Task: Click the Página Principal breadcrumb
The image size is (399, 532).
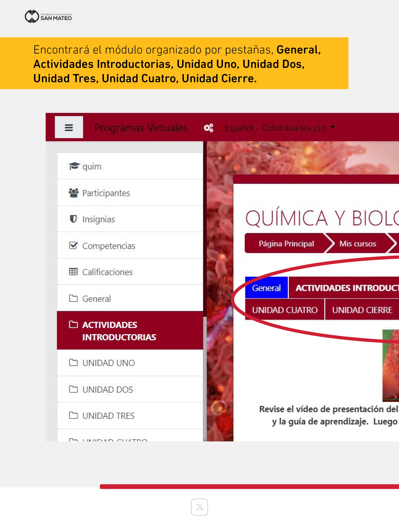Action: [x=286, y=244]
